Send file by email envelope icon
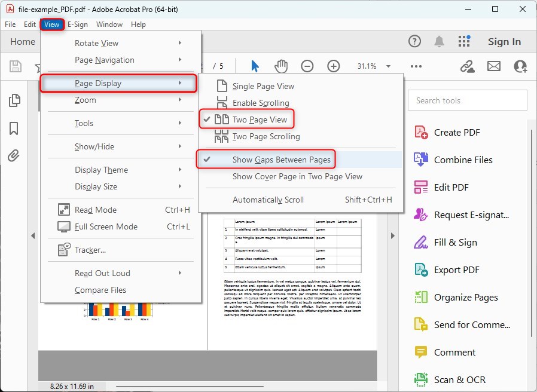Image resolution: width=537 pixels, height=392 pixels. point(493,66)
